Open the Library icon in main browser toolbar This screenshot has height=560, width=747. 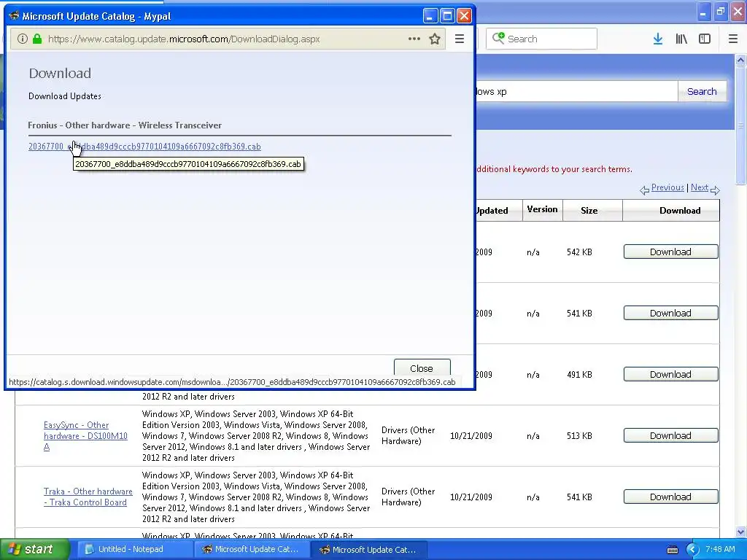(681, 39)
